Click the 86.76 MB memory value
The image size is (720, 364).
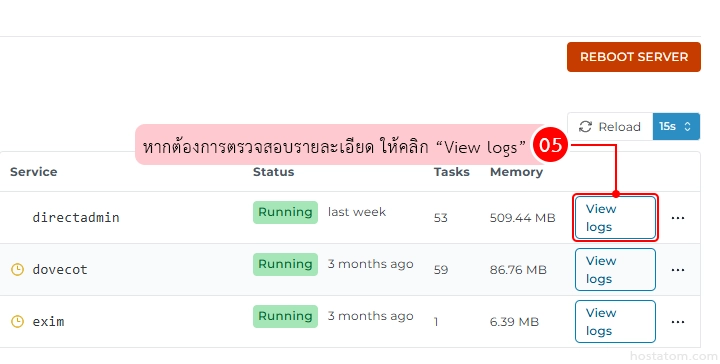point(518,270)
